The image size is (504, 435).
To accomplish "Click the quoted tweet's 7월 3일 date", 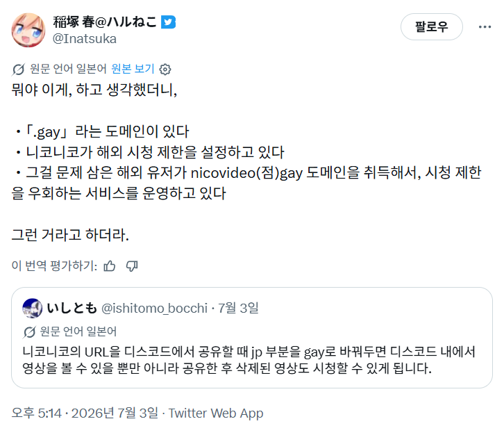I will tap(238, 309).
